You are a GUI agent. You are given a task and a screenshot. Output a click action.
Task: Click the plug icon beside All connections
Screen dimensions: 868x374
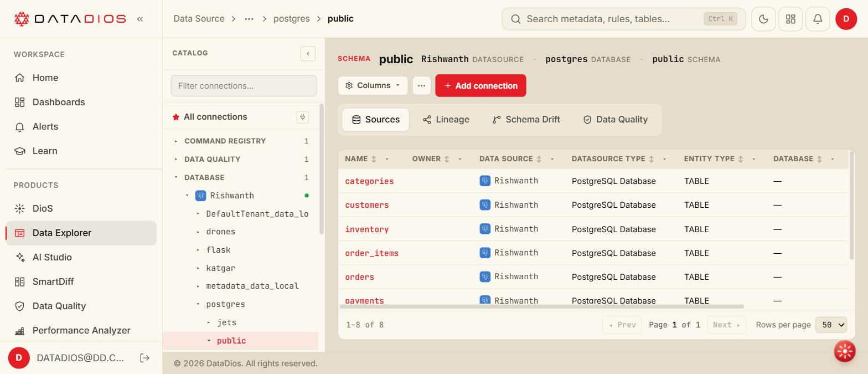click(x=303, y=117)
